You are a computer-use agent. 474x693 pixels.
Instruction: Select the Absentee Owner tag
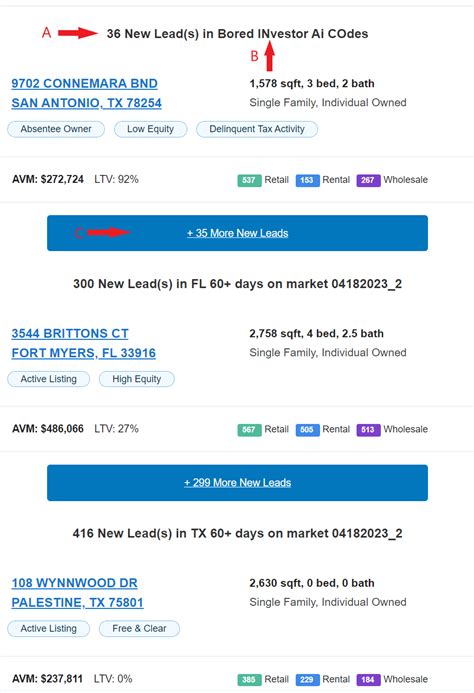pyautogui.click(x=56, y=129)
